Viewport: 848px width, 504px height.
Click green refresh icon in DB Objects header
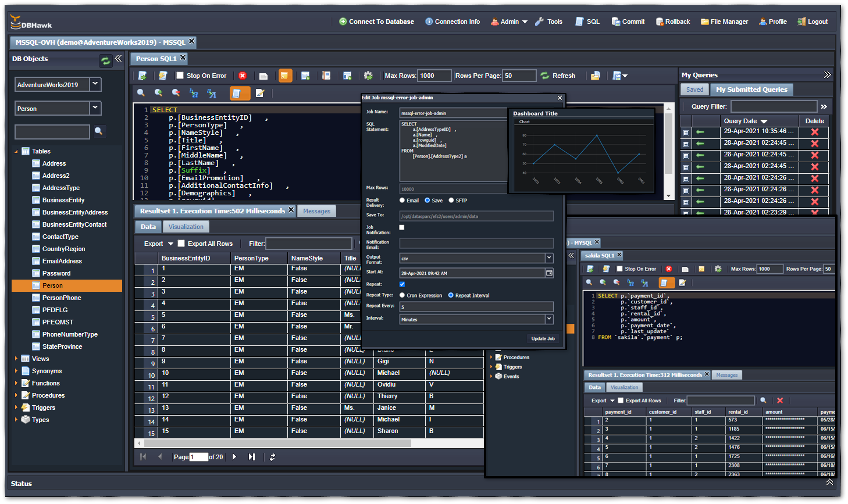[105, 60]
